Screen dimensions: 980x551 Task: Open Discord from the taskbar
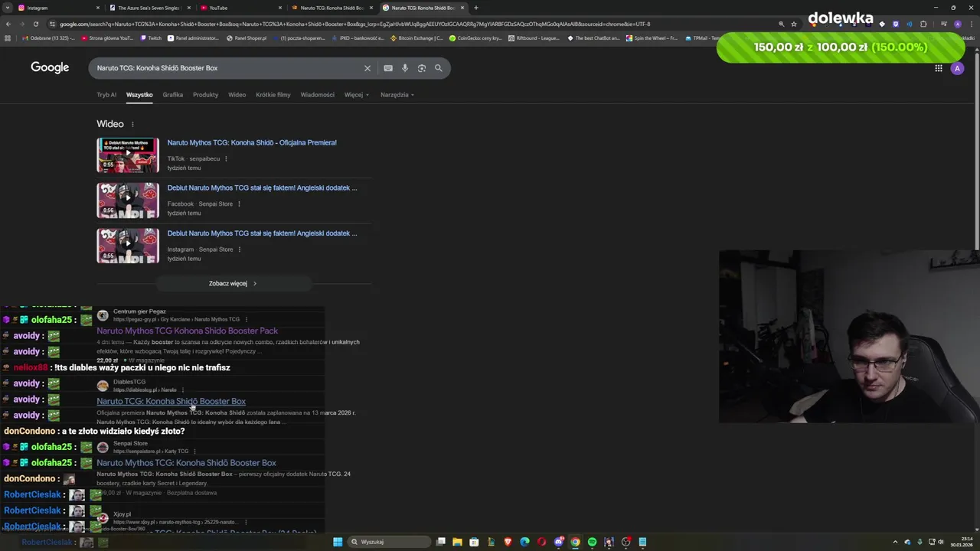[559, 542]
